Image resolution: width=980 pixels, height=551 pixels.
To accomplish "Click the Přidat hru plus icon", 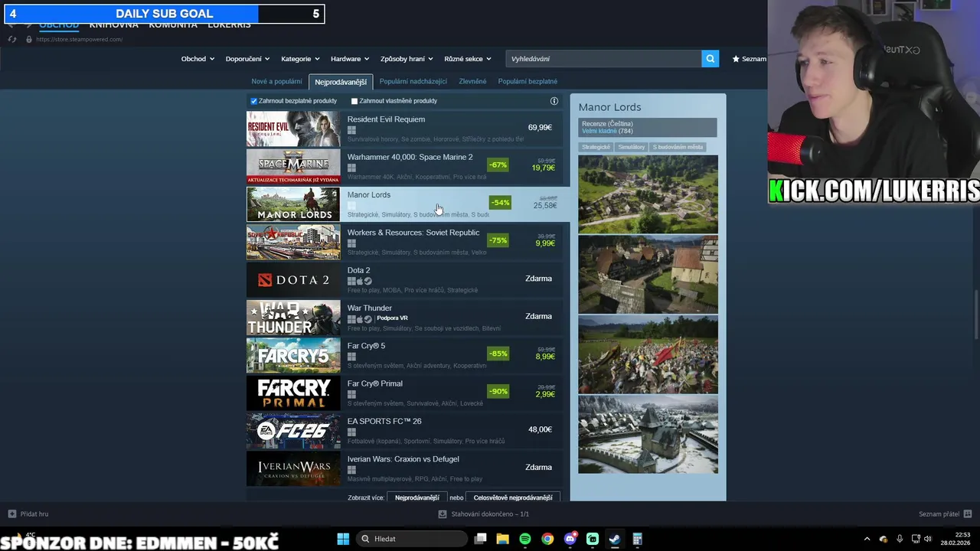I will click(11, 514).
